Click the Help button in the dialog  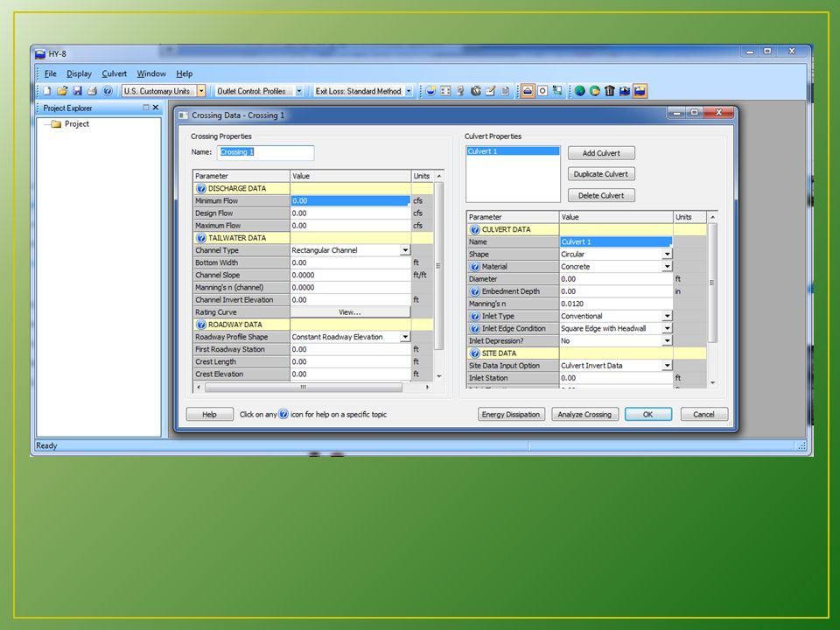209,415
